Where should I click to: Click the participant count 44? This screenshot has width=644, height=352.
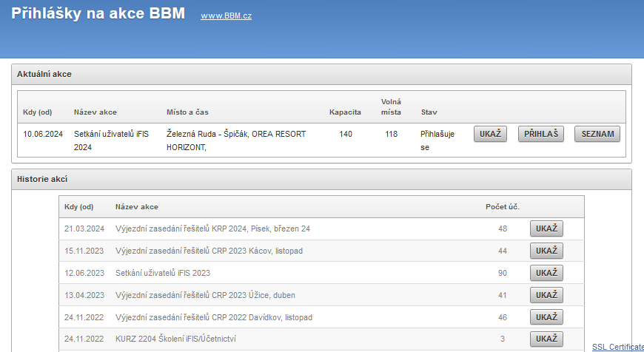pyautogui.click(x=503, y=251)
